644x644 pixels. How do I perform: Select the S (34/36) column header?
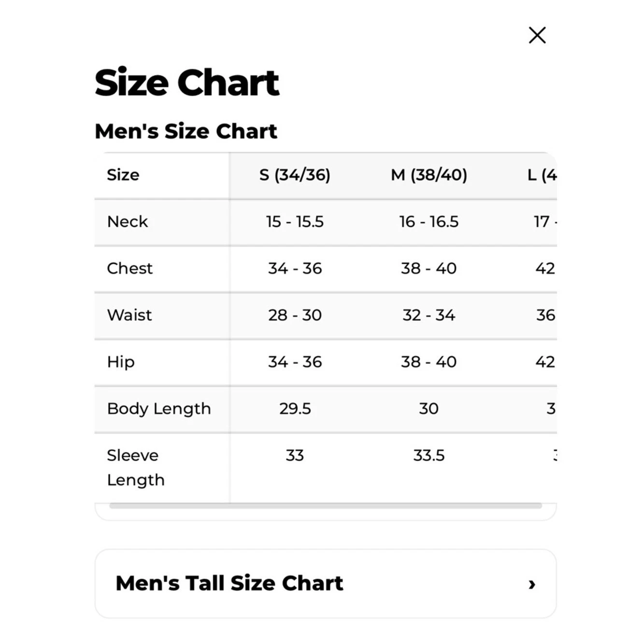(x=295, y=174)
